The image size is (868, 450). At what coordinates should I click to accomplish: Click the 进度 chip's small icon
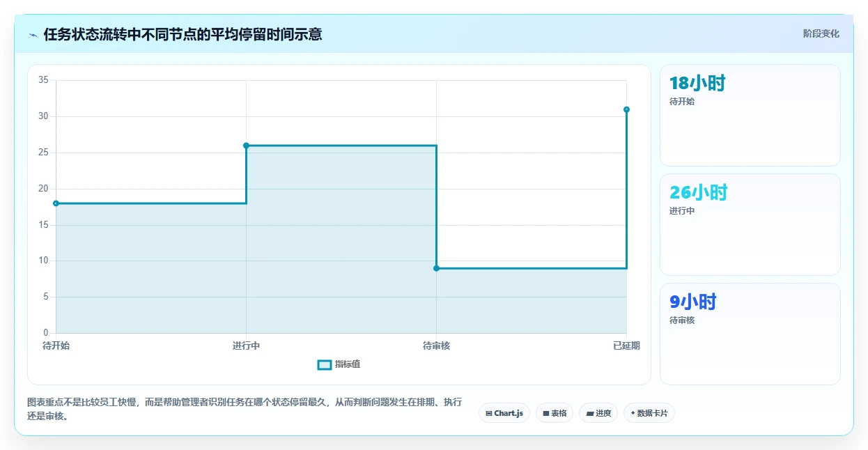click(590, 414)
